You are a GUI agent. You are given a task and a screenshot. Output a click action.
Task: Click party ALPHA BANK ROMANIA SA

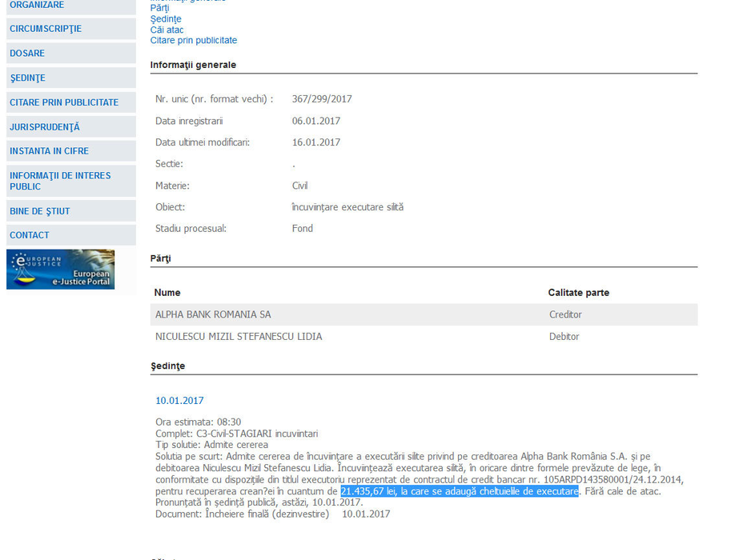[213, 314]
